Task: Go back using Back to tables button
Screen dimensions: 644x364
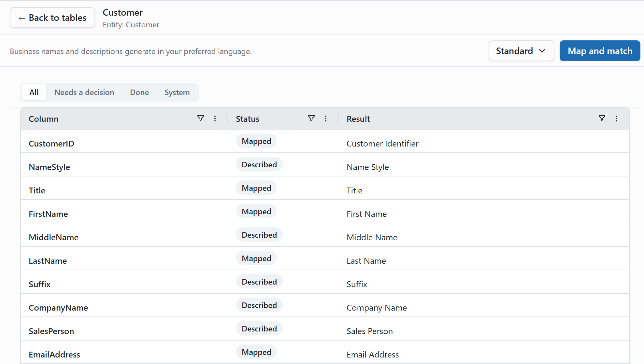Action: pos(52,18)
